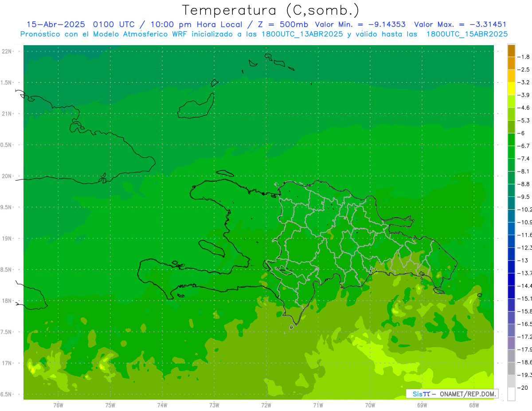Pick the dark blue swatch between -13.7 and -14.4
Viewport: 532px width, 411px height.
pos(511,280)
